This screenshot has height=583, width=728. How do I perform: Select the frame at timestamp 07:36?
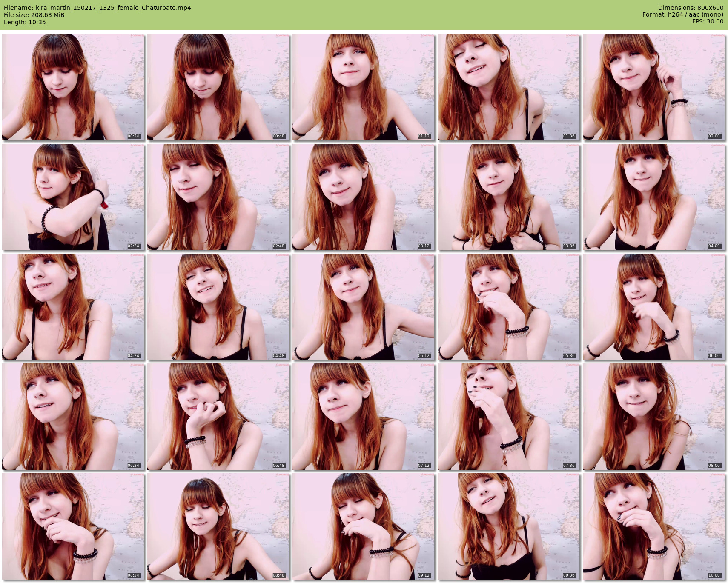[x=508, y=417]
